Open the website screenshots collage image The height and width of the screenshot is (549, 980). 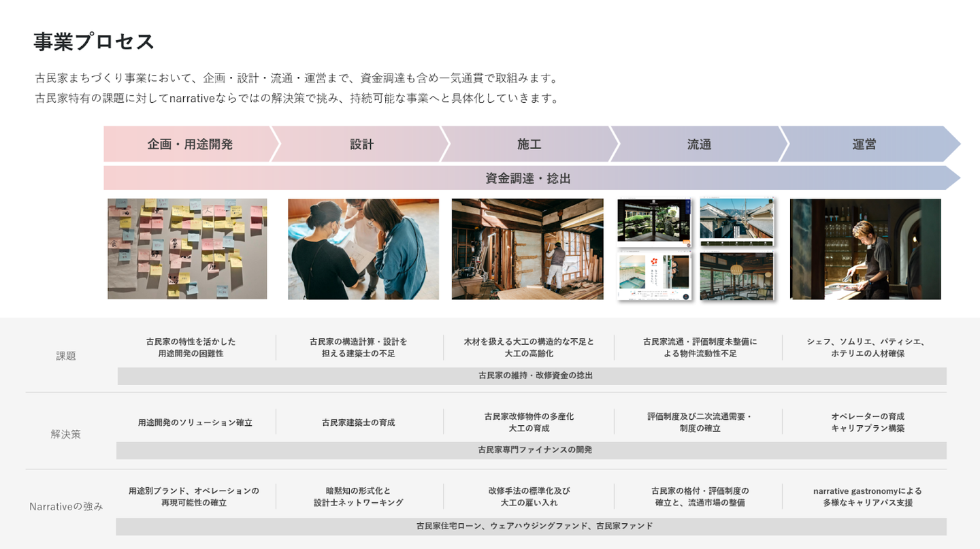[x=696, y=249]
